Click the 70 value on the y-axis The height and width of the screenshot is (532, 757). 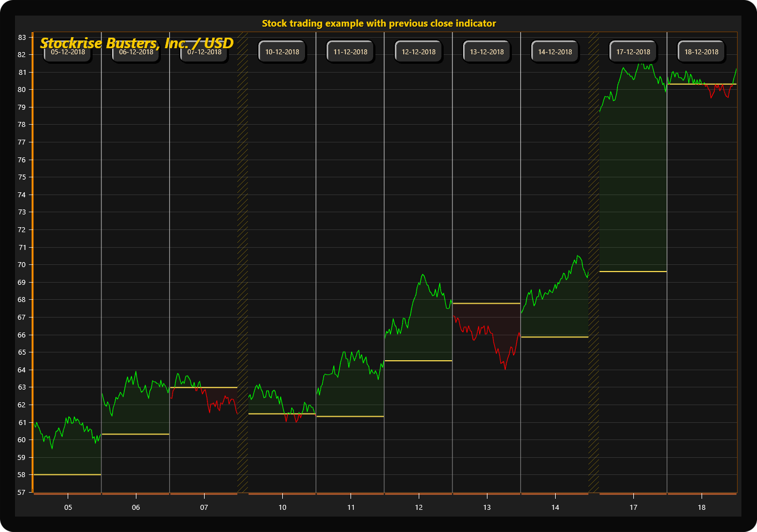tap(22, 265)
